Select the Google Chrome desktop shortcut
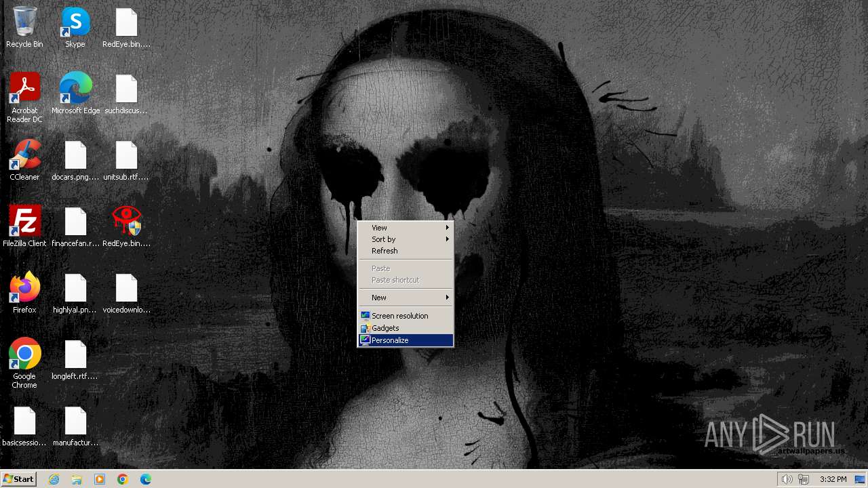This screenshot has width=868, height=488. (x=24, y=363)
